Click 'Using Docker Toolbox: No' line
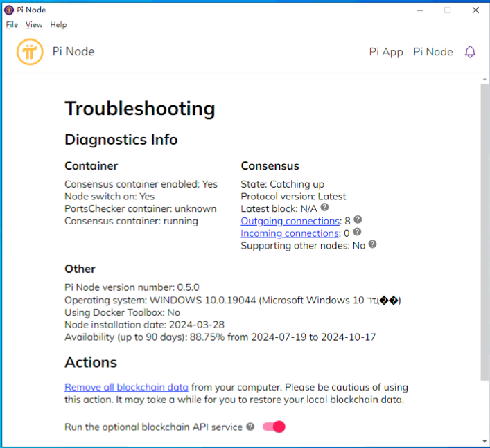Image resolution: width=490 pixels, height=448 pixels. (122, 312)
